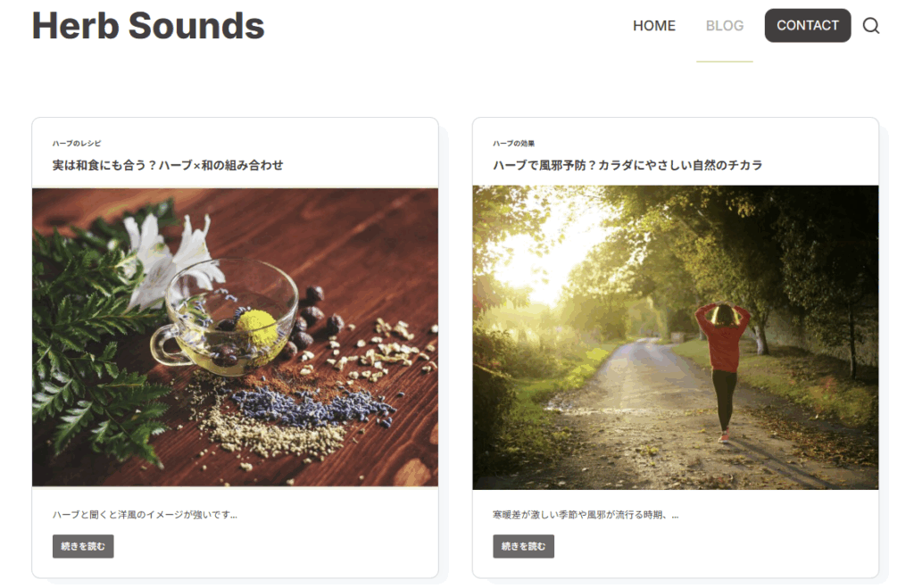This screenshot has height=588, width=914.
Task: Click the 続きを読む button on cold-prevention post
Action: 523,546
